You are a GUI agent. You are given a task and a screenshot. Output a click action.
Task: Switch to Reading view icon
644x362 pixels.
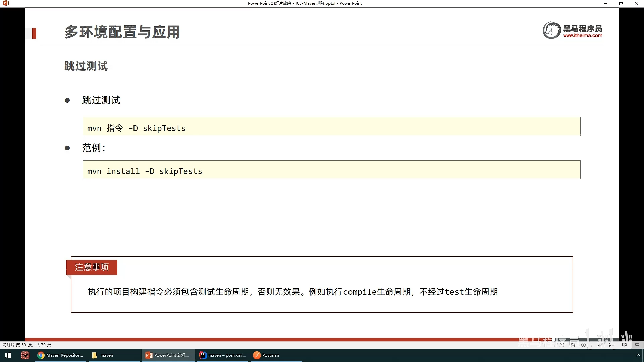624,345
